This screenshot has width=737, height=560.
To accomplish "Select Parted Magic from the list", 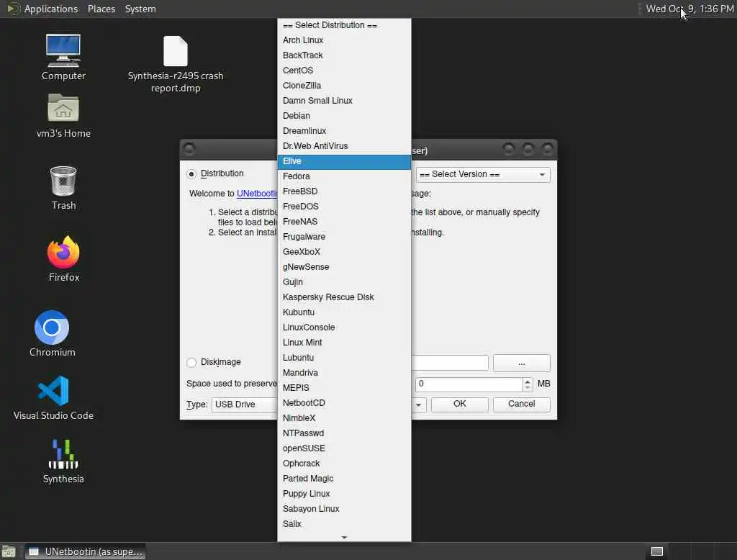I will click(x=344, y=479).
